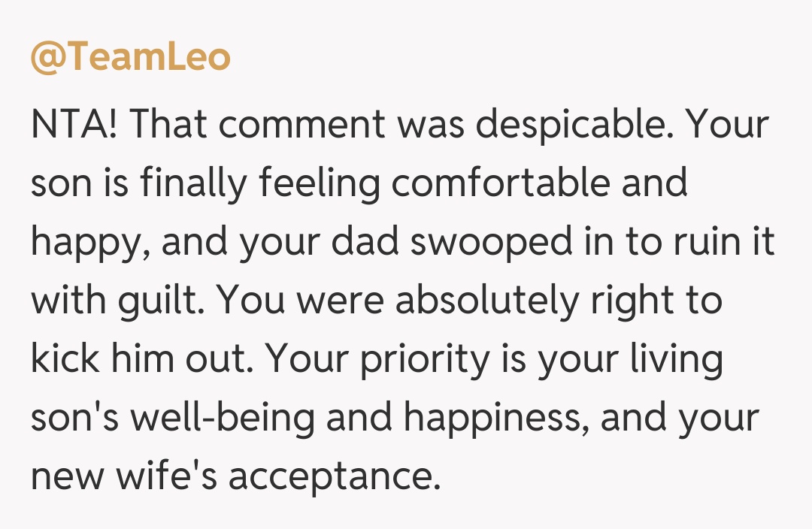Click the word "well-being" in the comment
The width and height of the screenshot is (812, 529).
pyautogui.click(x=223, y=417)
